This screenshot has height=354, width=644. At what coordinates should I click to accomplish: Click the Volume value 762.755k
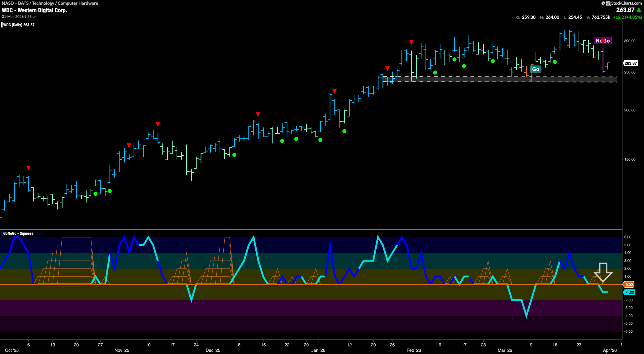tap(601, 17)
